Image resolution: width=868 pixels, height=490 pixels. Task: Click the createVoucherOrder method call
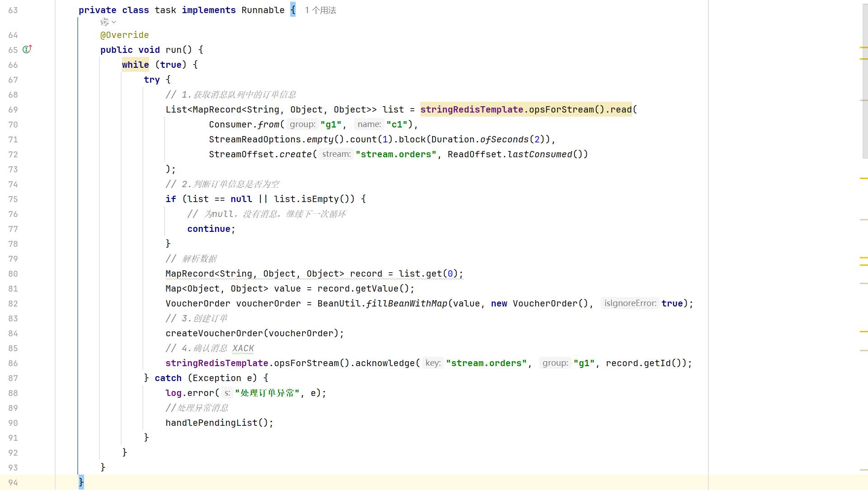tap(214, 333)
